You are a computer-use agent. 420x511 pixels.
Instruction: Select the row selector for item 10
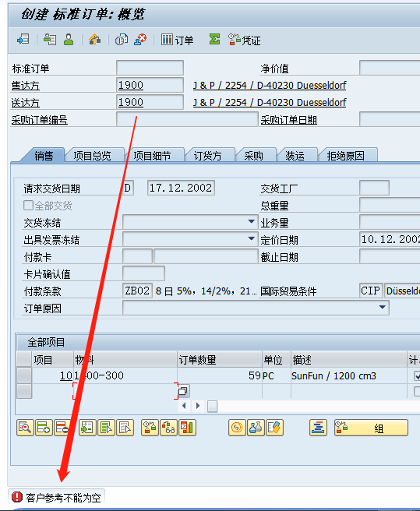[24, 375]
